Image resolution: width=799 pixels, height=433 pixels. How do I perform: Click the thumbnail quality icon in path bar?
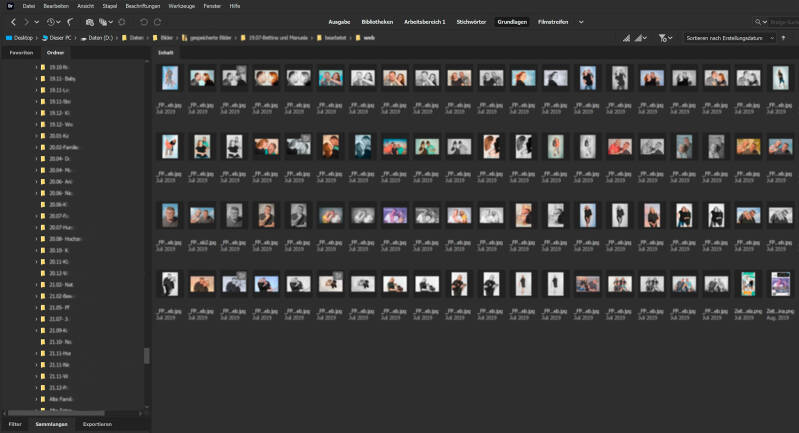coord(626,38)
